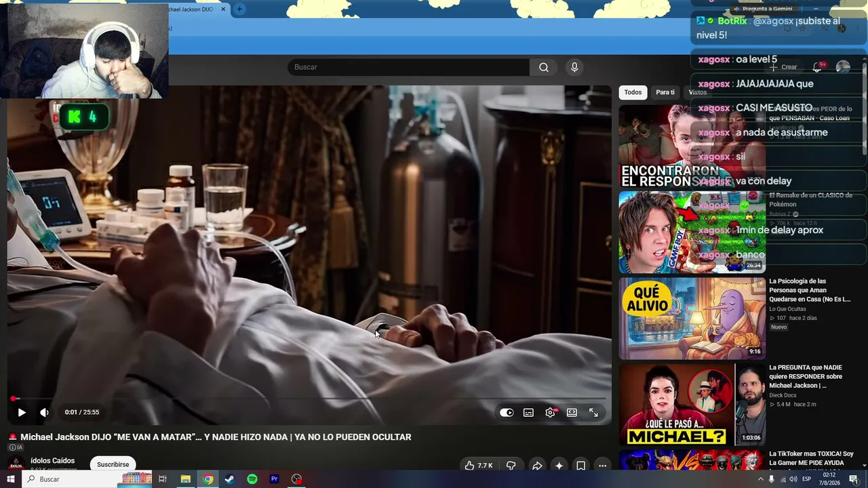Open Spotify from the taskbar
This screenshot has height=488, width=868.
pos(252,479)
